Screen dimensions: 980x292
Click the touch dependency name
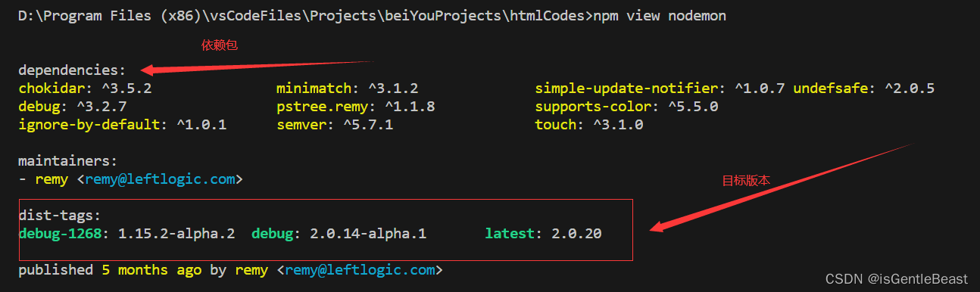[555, 125]
